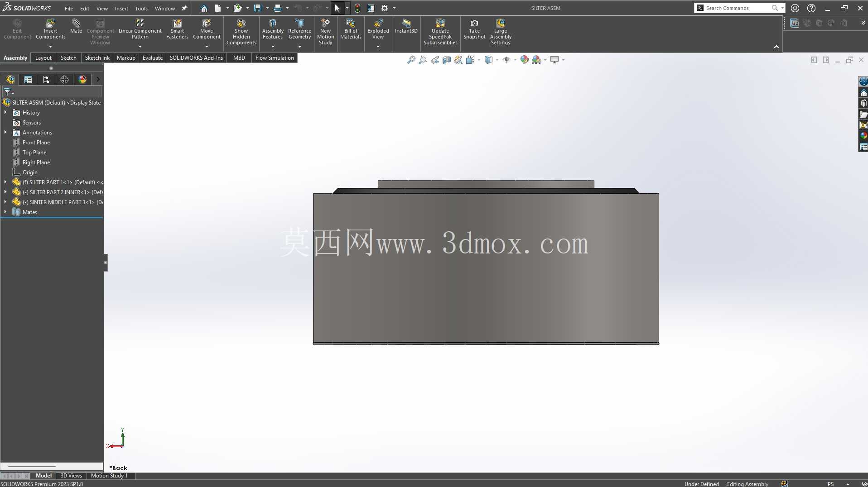Open Reference Geometry tool
Viewport: 868px width, 487px height.
tap(299, 30)
